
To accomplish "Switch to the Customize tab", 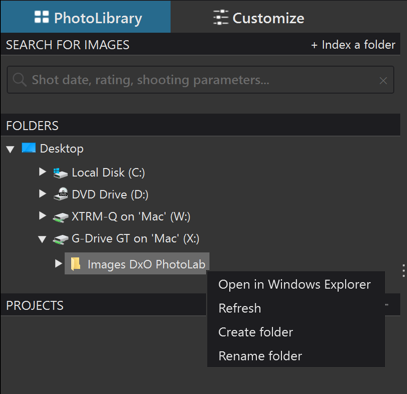I will pos(258,18).
